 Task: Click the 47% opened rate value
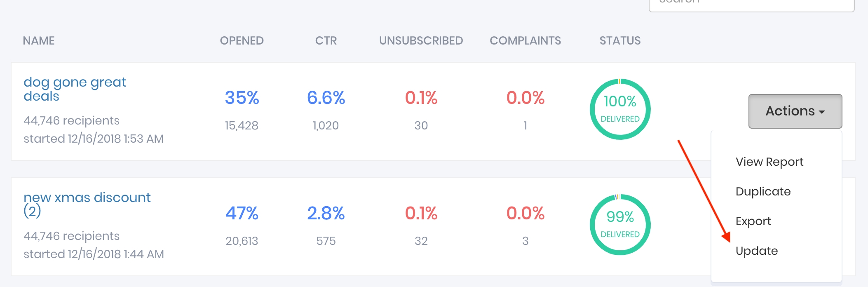pyautogui.click(x=242, y=213)
